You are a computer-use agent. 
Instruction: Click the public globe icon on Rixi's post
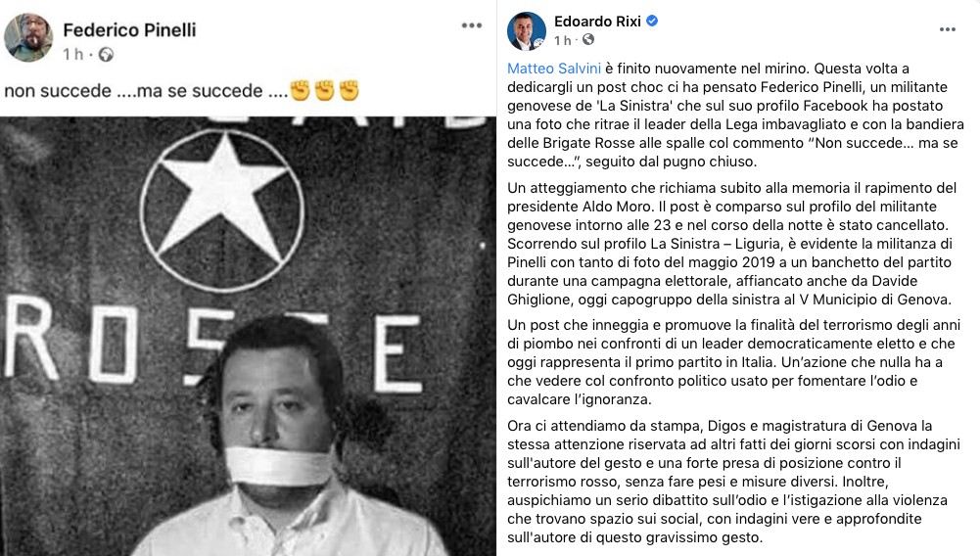pyautogui.click(x=588, y=40)
